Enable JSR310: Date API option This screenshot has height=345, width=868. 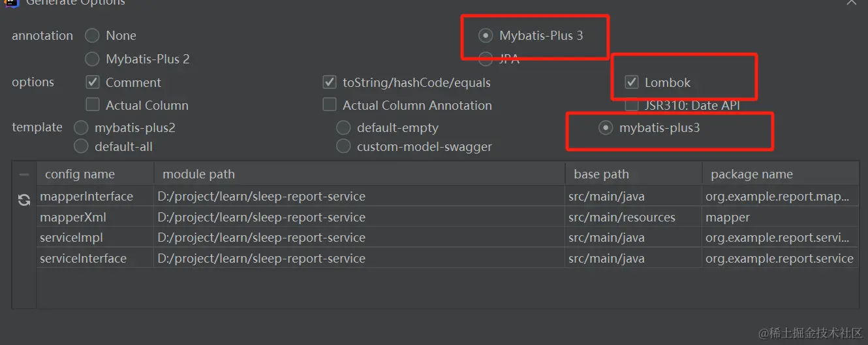point(632,105)
